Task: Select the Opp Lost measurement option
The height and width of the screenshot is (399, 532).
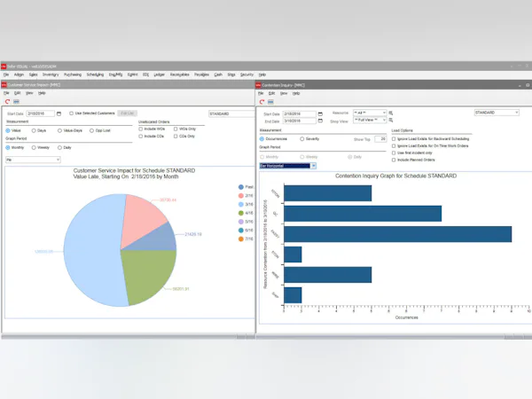Action: (91, 130)
